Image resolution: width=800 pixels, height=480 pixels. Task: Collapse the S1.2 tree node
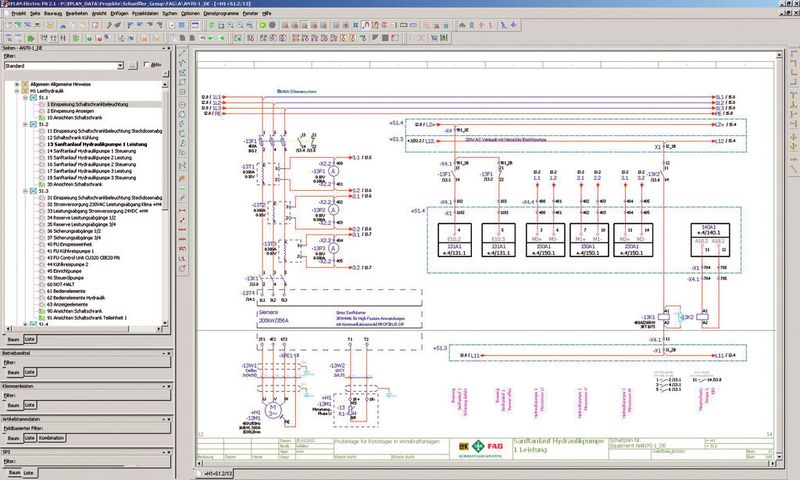[25, 124]
